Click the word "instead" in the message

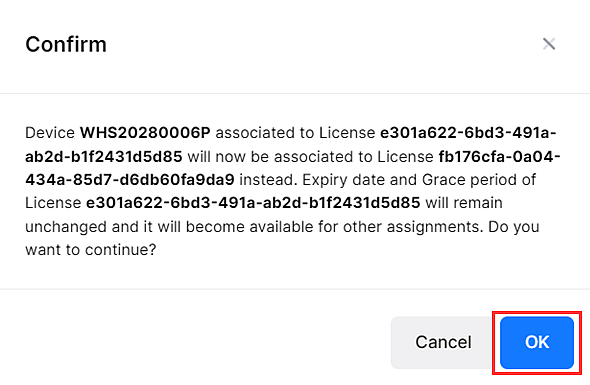(266, 180)
